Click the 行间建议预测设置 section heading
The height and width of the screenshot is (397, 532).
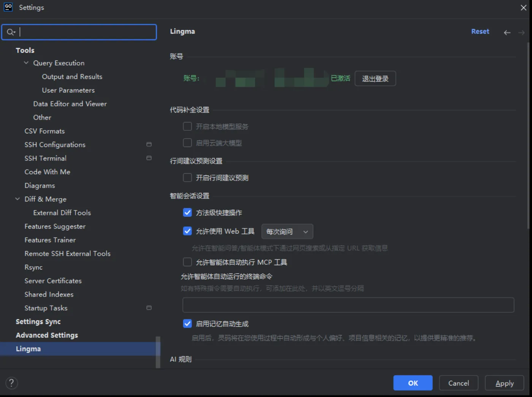tap(196, 161)
